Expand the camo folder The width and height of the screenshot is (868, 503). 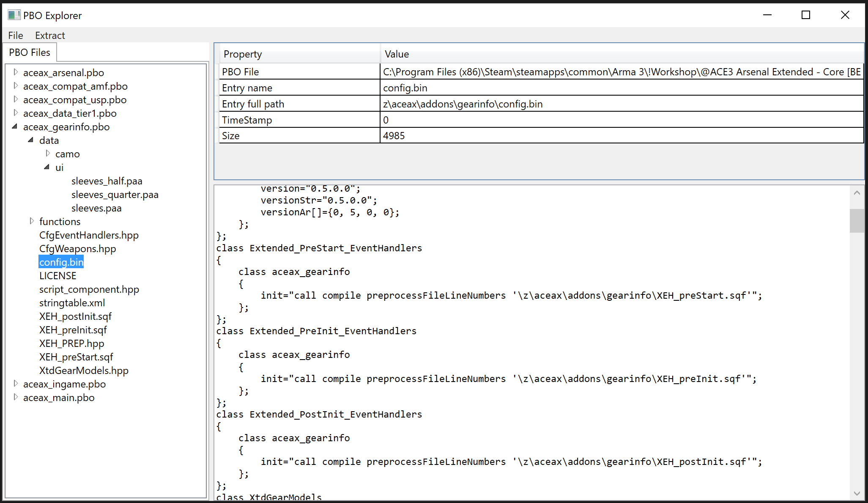click(x=48, y=154)
